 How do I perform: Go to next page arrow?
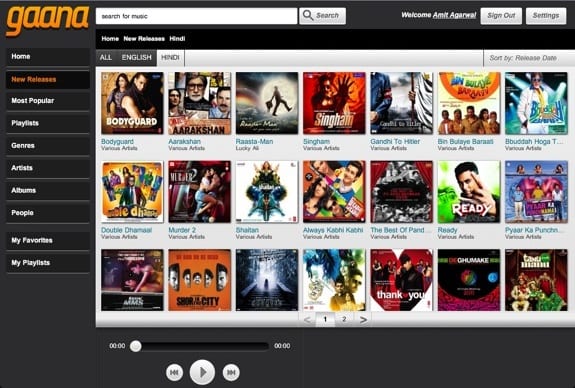pos(363,320)
